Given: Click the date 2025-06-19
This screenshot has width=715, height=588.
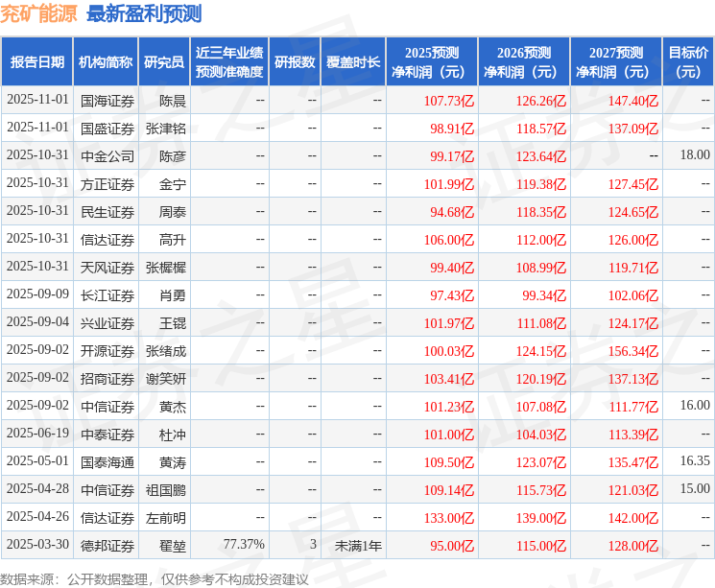Looking at the screenshot, I should pyautogui.click(x=37, y=433).
